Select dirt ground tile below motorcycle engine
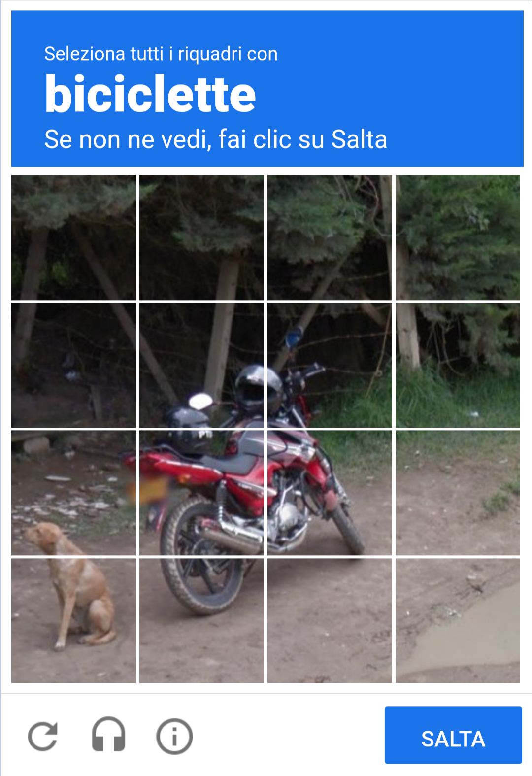The width and height of the screenshot is (532, 776). click(x=330, y=620)
